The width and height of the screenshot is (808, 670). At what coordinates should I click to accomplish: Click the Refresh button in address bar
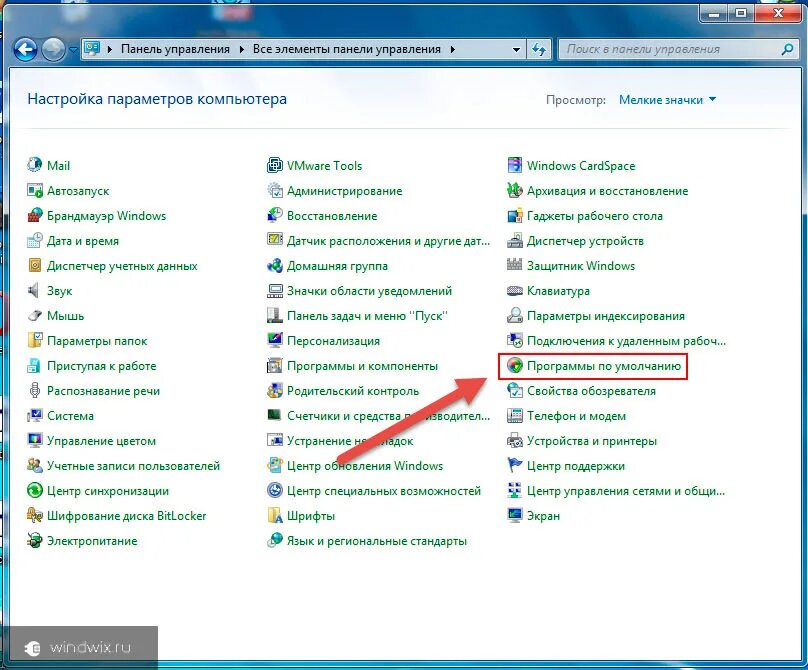[x=538, y=49]
